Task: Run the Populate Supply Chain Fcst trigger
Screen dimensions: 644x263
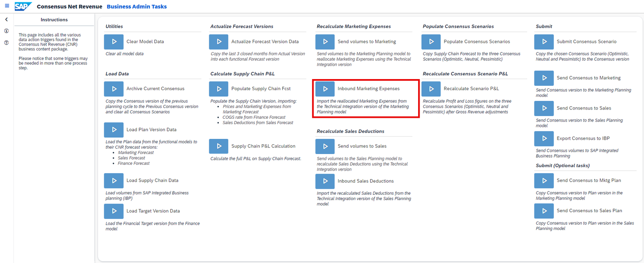Action: [219, 89]
